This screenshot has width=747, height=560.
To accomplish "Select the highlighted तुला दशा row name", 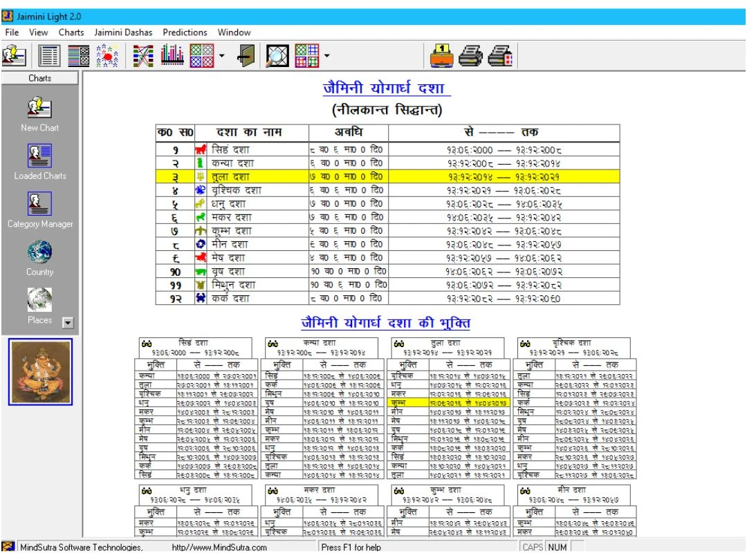I will pyautogui.click(x=230, y=177).
